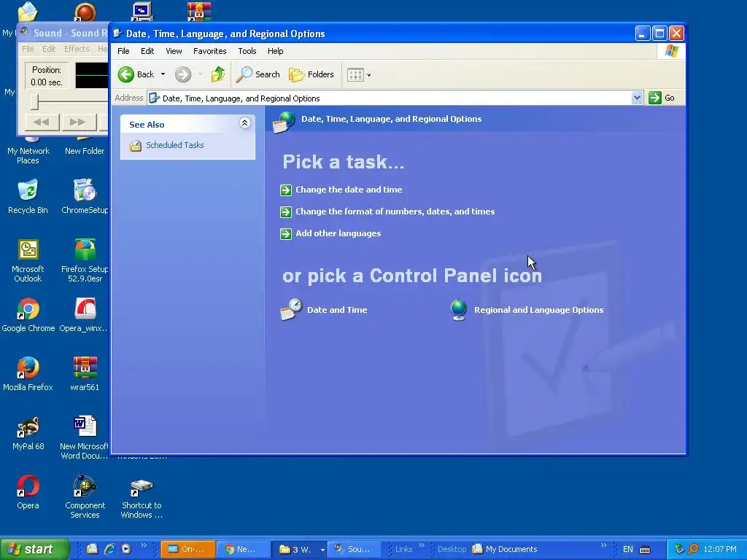The height and width of the screenshot is (560, 747).
Task: Switch to the On-Screen Keyboard taskbar button
Action: point(187,549)
